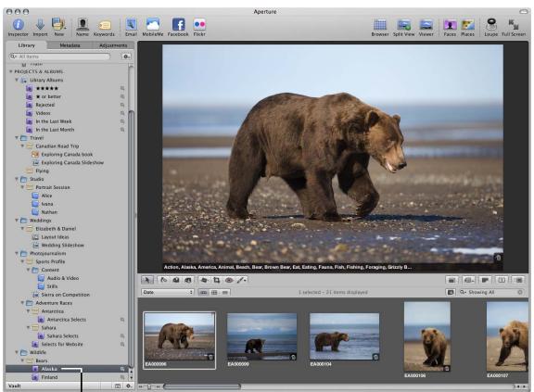Open the filter HUD button
The image size is (534, 392).
(x=451, y=292)
